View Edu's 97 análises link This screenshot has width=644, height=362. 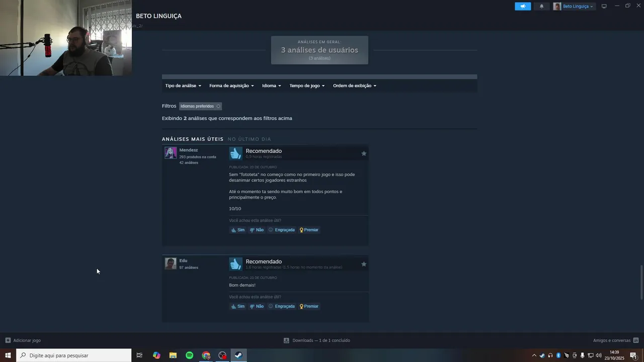(x=189, y=267)
